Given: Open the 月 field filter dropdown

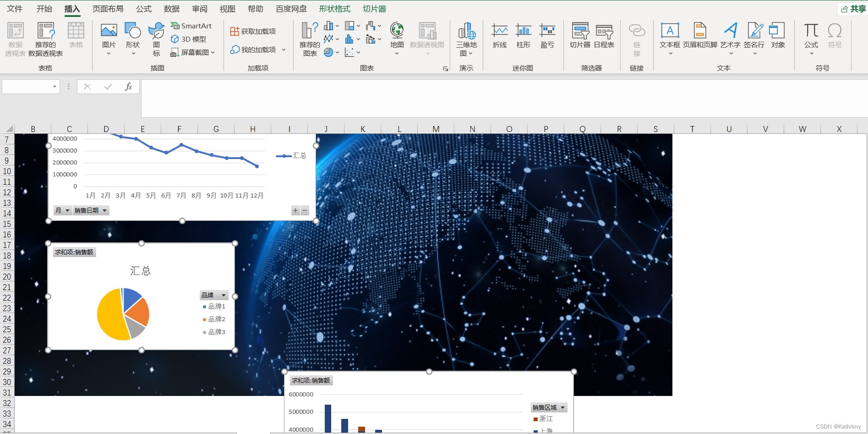Looking at the screenshot, I should pyautogui.click(x=63, y=210).
